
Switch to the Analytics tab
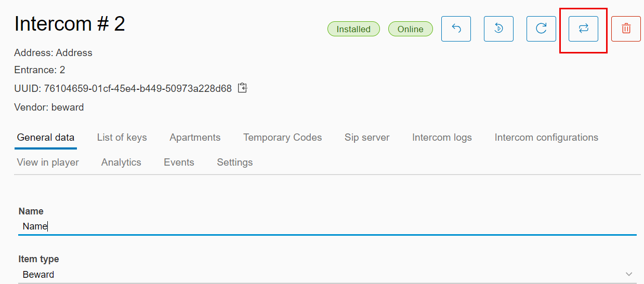click(x=121, y=163)
